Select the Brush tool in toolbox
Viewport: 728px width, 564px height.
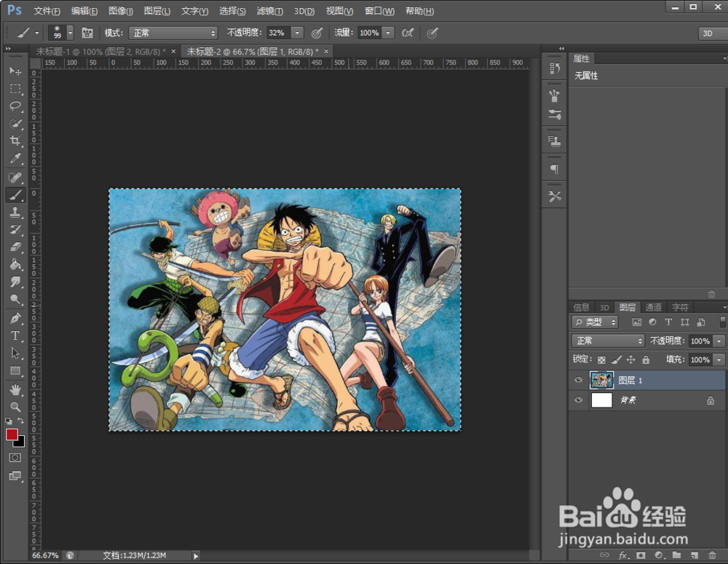click(x=15, y=195)
